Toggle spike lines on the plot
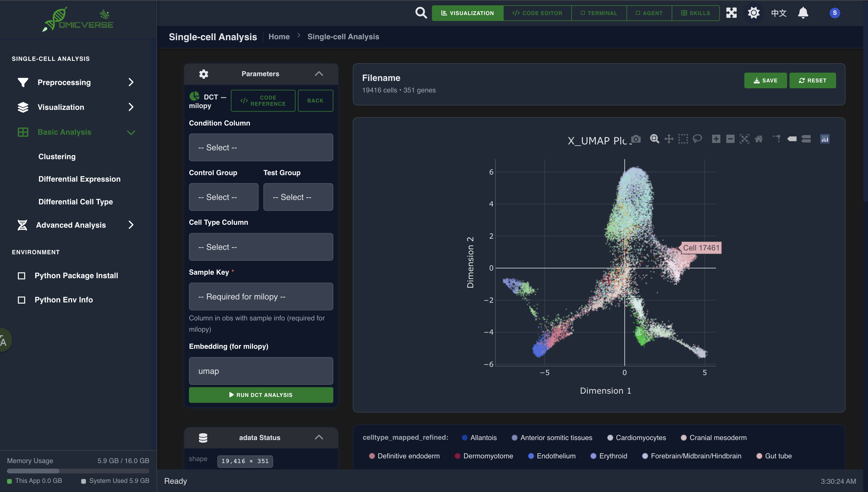Image resolution: width=868 pixels, height=492 pixels. tap(776, 139)
